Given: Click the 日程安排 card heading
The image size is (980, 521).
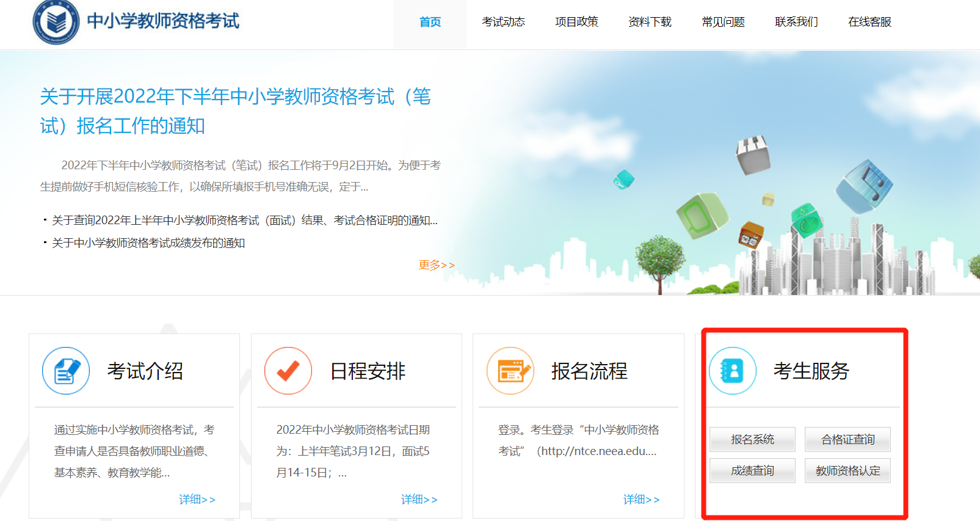Looking at the screenshot, I should pyautogui.click(x=368, y=371).
